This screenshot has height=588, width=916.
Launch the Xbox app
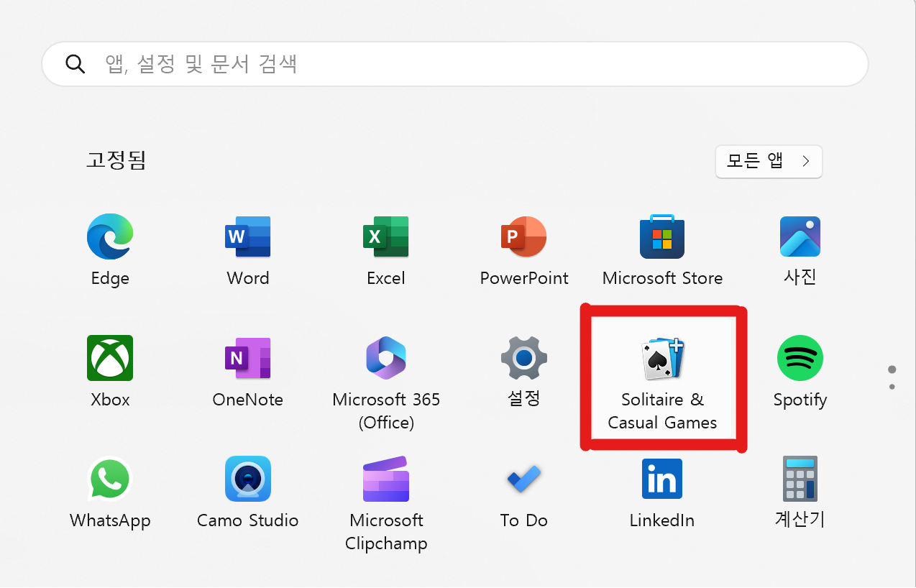[110, 372]
